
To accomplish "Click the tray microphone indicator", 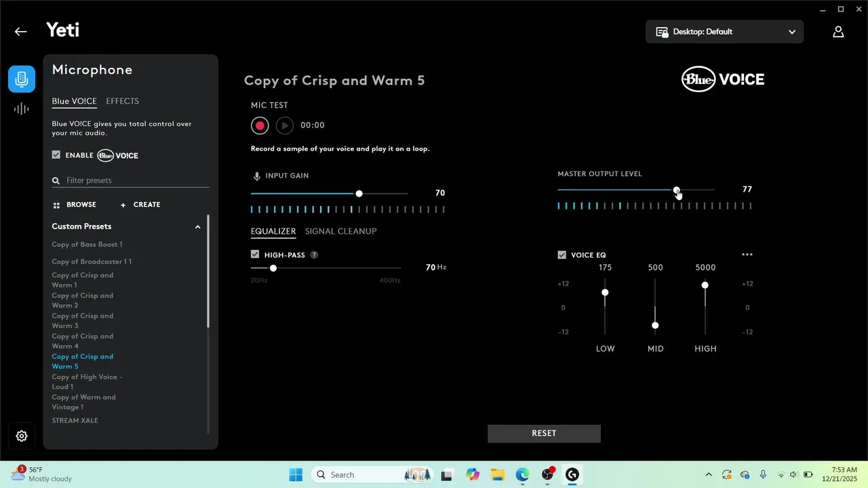I will 763,475.
